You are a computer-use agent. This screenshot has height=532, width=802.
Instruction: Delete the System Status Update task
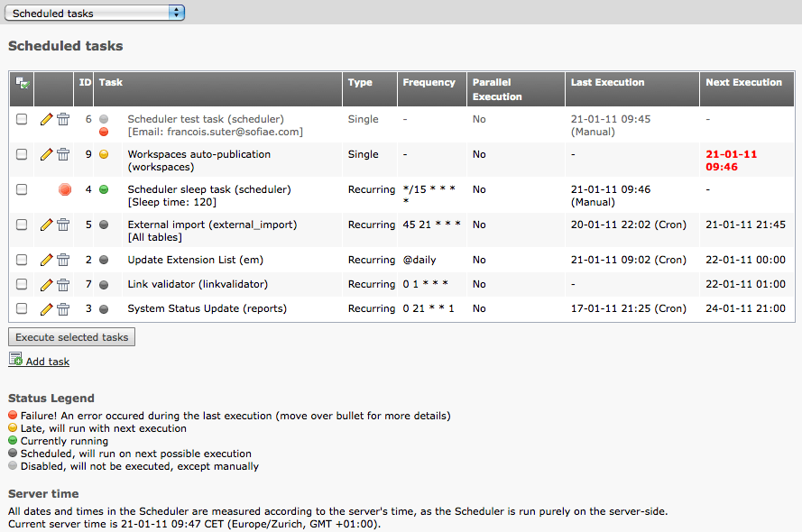click(63, 308)
